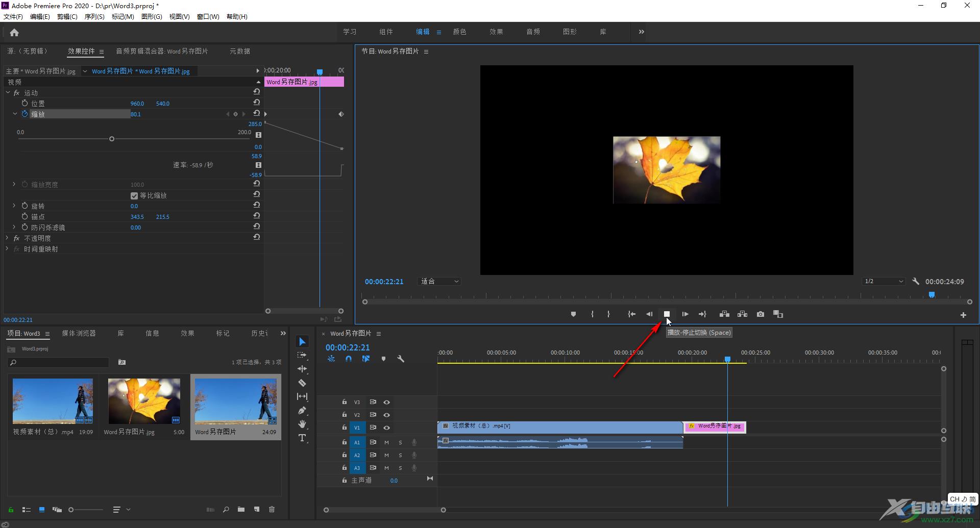
Task: Show more workspaces overflow arrows
Action: click(x=642, y=32)
